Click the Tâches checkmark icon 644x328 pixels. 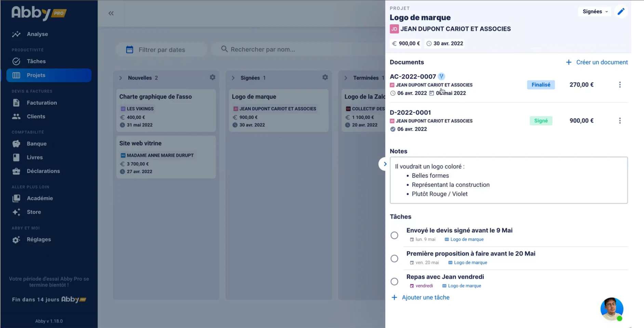tap(16, 62)
